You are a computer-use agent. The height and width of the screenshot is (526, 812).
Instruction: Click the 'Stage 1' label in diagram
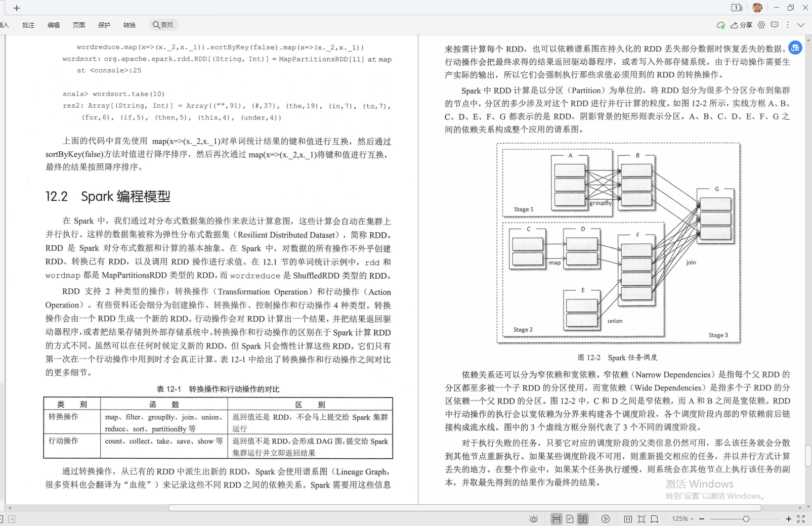(524, 209)
